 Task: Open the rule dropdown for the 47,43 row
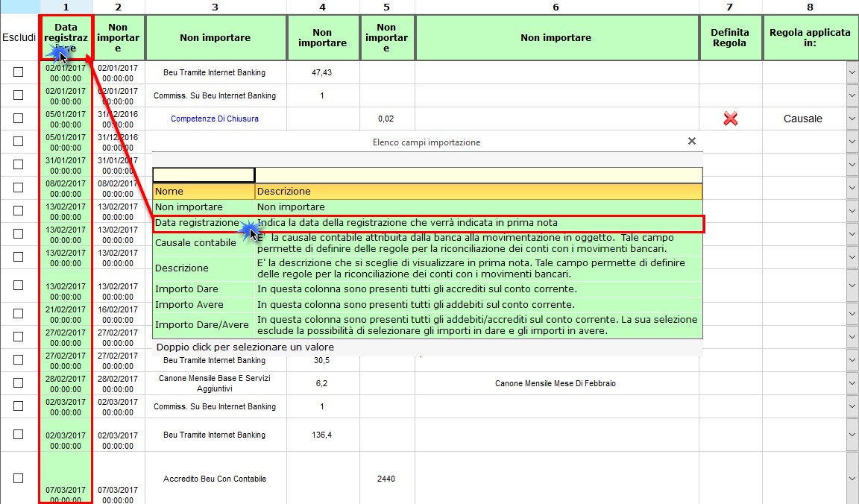coord(852,72)
